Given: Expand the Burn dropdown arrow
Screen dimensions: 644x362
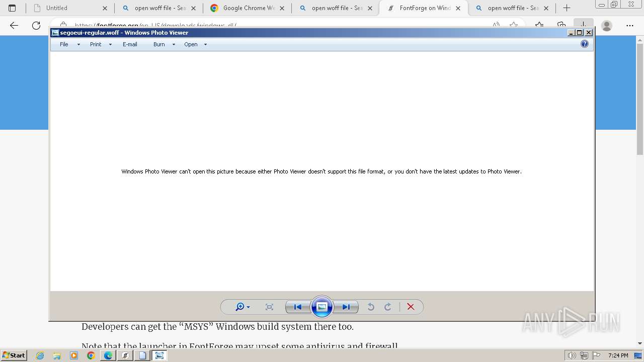Looking at the screenshot, I should (x=174, y=45).
